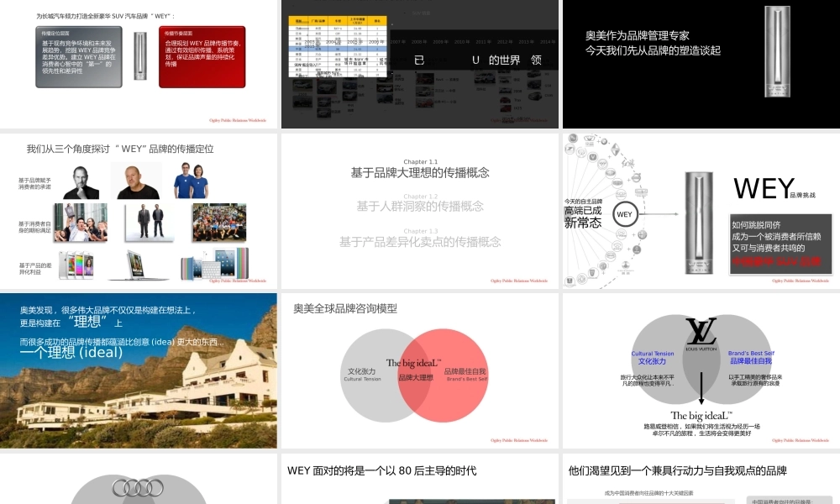Click the Ogilvy Public Relations Worldwide credit text
This screenshot has width=840, height=504.
click(x=238, y=120)
